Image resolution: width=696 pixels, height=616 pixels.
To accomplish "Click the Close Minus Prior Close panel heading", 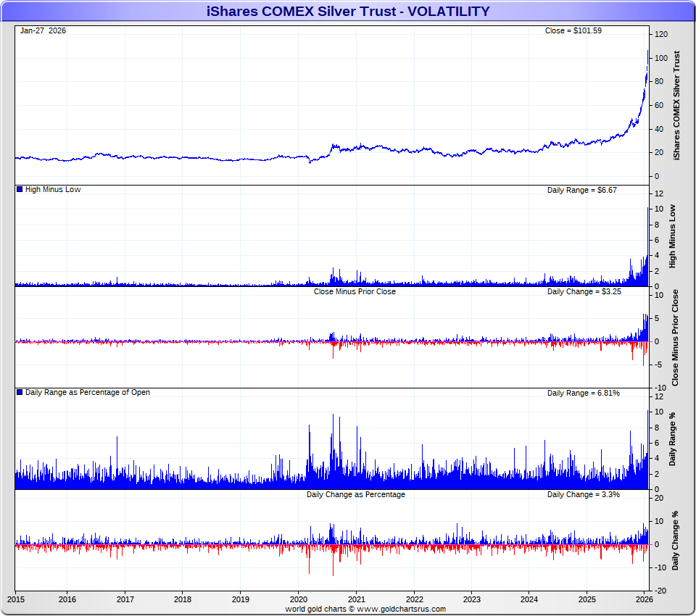I will [355, 291].
